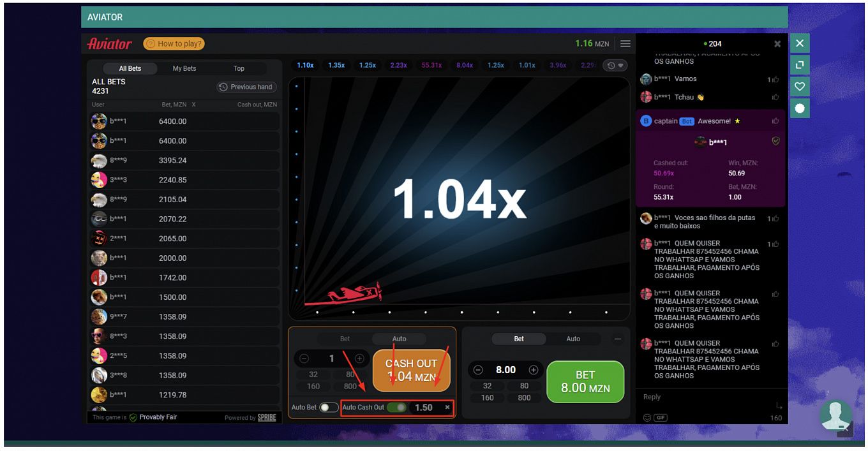Like the "Vamos" chat message

coord(775,80)
